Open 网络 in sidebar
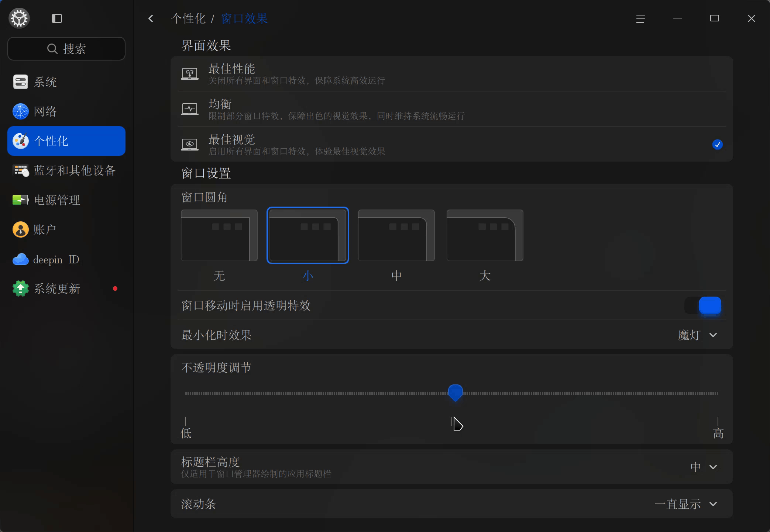Viewport: 770px width, 532px height. (x=66, y=111)
